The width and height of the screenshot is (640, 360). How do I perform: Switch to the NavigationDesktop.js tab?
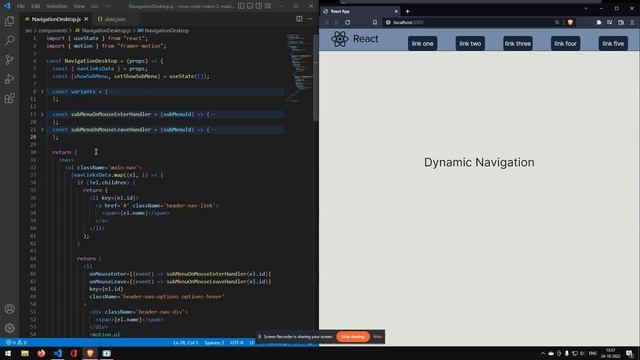(x=56, y=19)
